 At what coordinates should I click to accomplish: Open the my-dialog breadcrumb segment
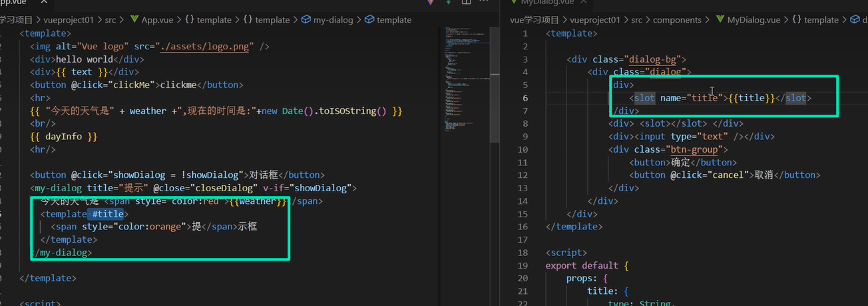tap(334, 20)
